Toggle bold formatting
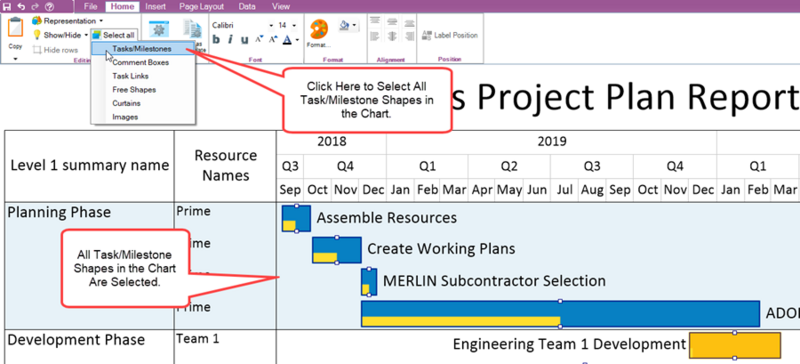The height and width of the screenshot is (364, 800). (x=216, y=40)
